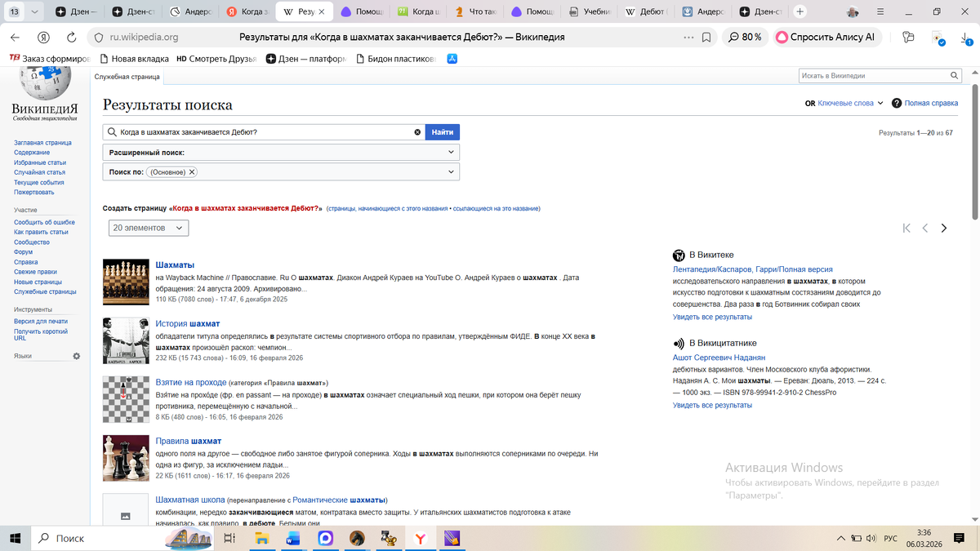Switch to the first 'Дзен' tab

[77, 12]
